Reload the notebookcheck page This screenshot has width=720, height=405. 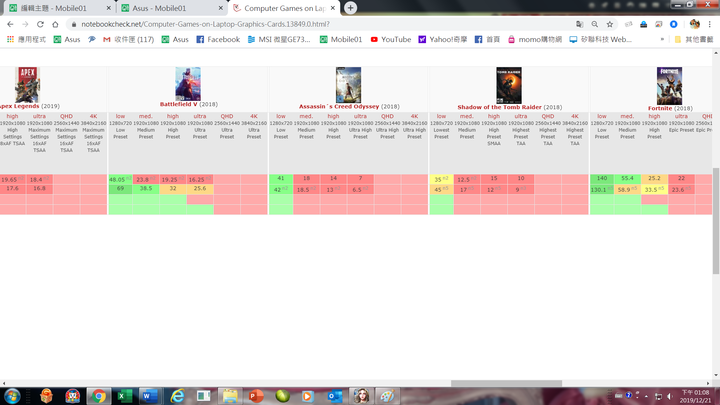click(x=40, y=24)
